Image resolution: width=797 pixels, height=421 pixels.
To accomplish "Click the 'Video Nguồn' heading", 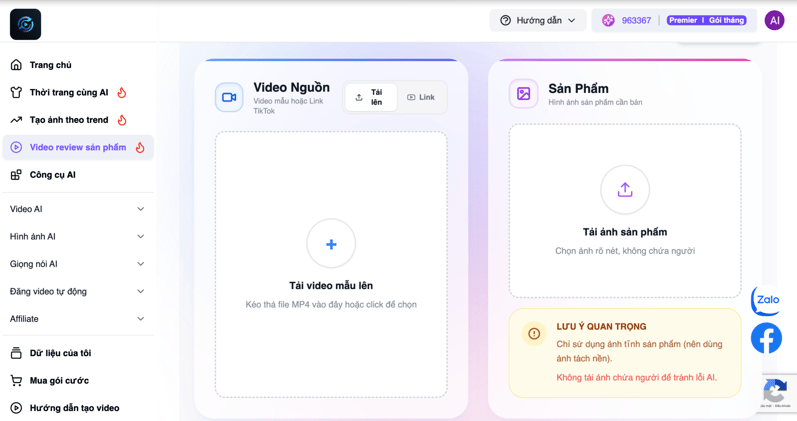I will pyautogui.click(x=291, y=87).
